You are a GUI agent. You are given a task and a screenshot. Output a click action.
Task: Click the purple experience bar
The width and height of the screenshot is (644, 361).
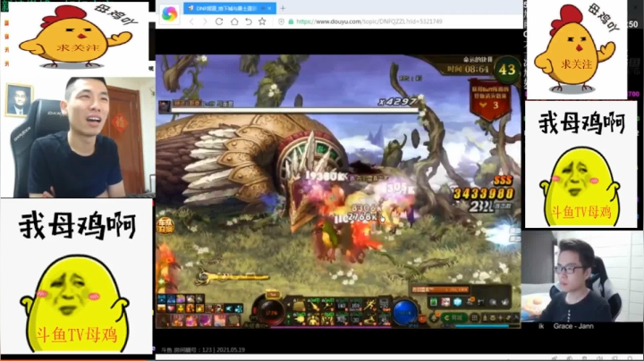pos(331,326)
